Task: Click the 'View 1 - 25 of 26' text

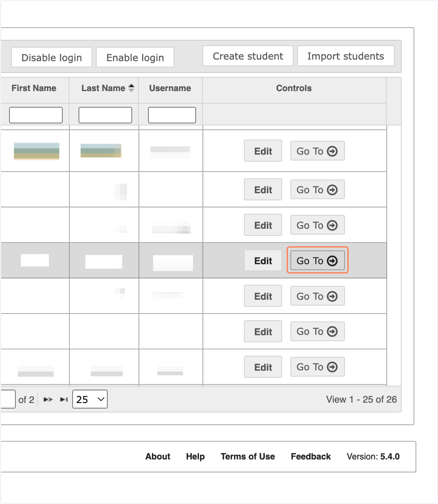Action: coord(361,399)
